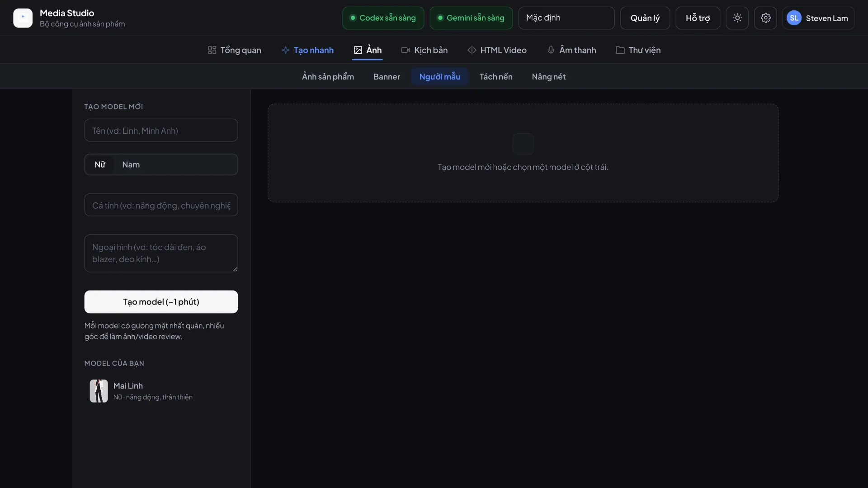Click the SL user avatar
This screenshot has height=488, width=868.
pyautogui.click(x=794, y=18)
